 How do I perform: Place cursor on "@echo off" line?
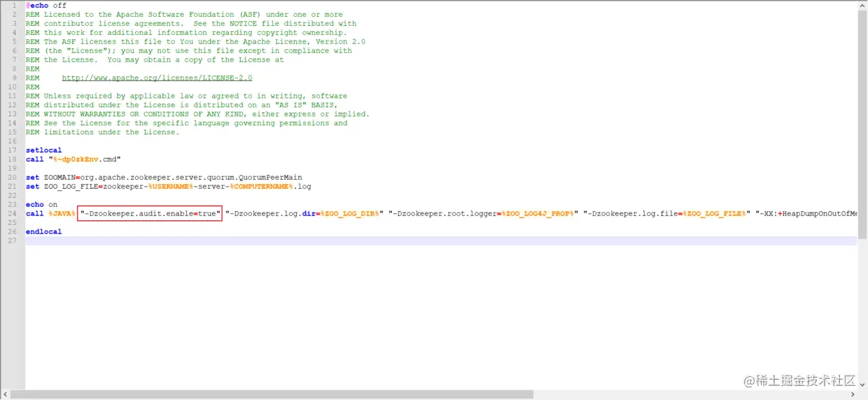(46, 6)
